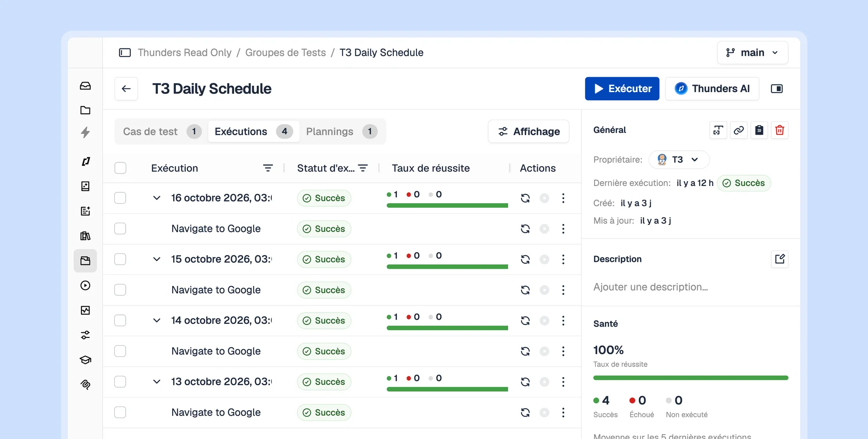Collapse the 16 octobre 2026 execution row

pos(157,198)
